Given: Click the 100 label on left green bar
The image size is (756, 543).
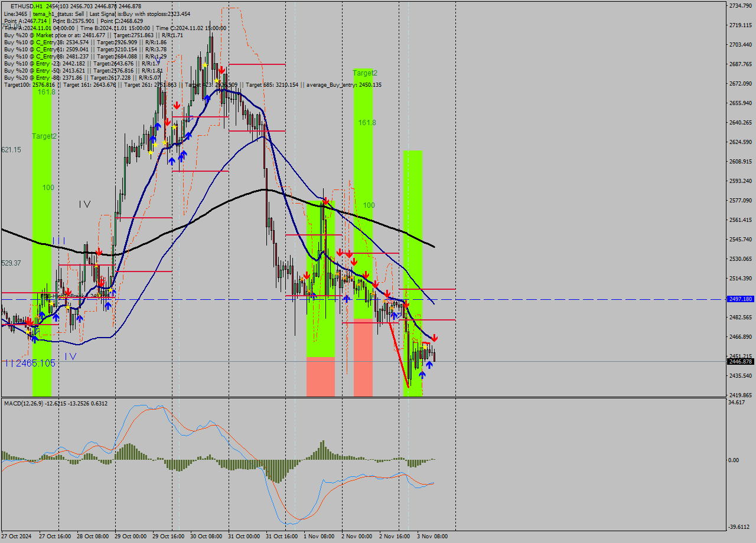Looking at the screenshot, I should pyautogui.click(x=48, y=188).
